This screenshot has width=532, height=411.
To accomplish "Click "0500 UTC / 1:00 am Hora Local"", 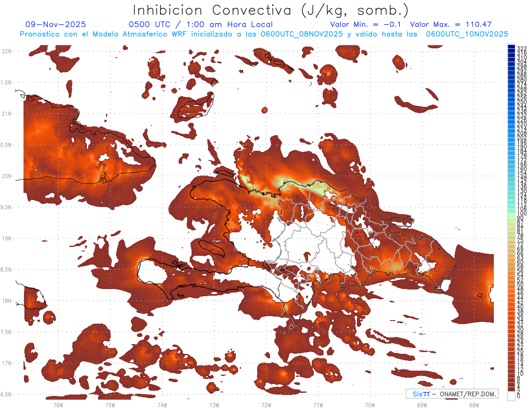I will 200,25.
